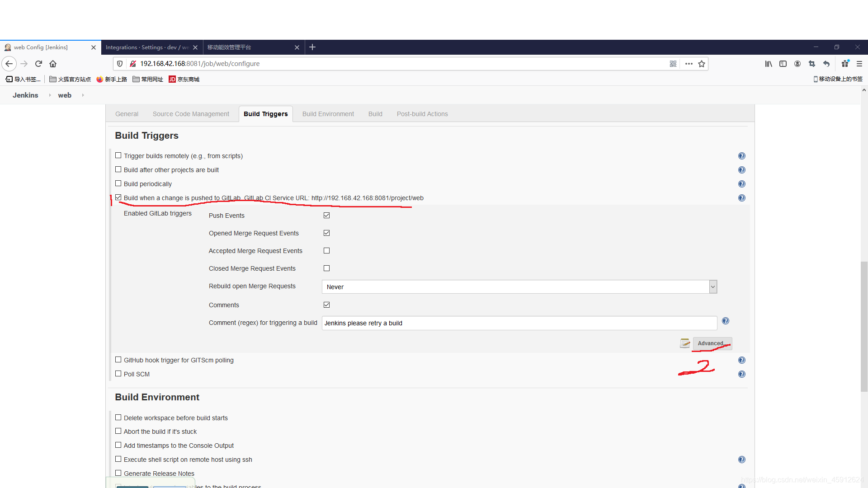Toggle Push Events checkbox
This screenshot has width=868, height=488.
click(327, 216)
